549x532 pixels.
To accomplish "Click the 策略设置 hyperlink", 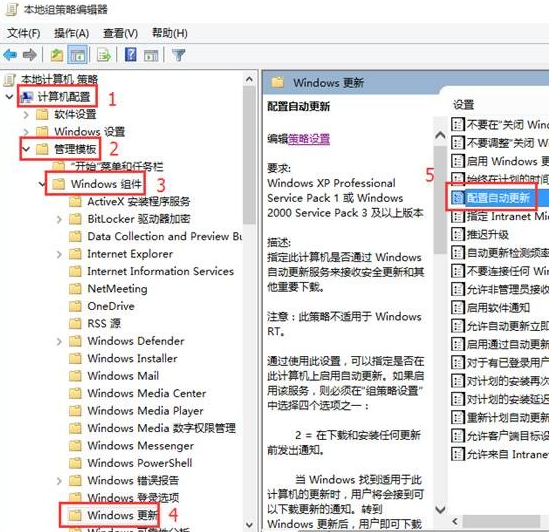I will tap(309, 139).
